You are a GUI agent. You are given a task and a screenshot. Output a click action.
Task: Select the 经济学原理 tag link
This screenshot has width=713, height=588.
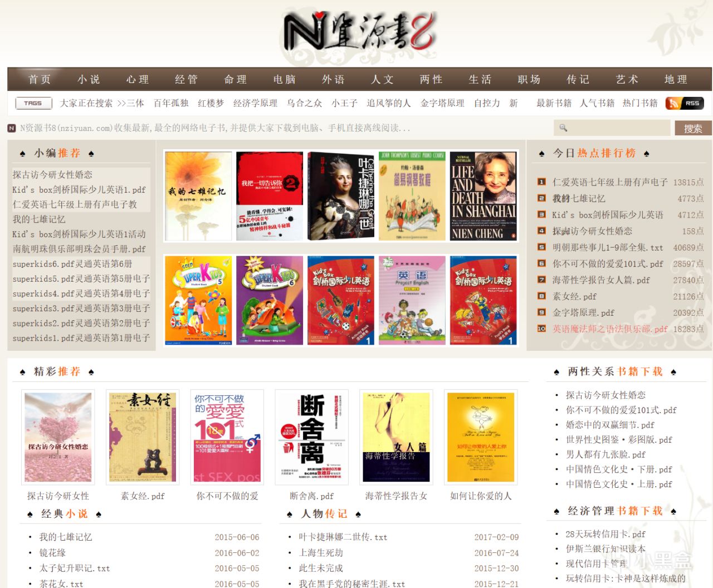(x=255, y=103)
